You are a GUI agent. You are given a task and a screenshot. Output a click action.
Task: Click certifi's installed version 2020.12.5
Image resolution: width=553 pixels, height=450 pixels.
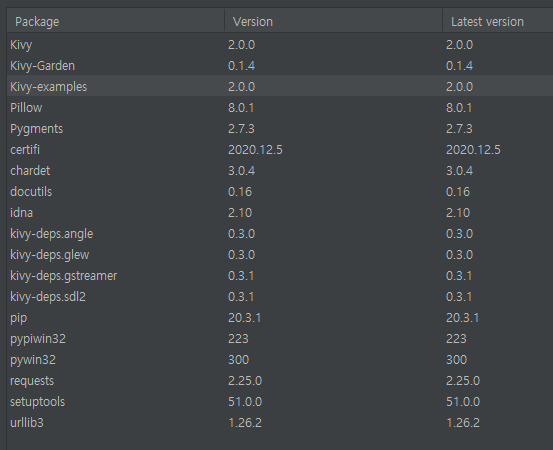tap(255, 150)
